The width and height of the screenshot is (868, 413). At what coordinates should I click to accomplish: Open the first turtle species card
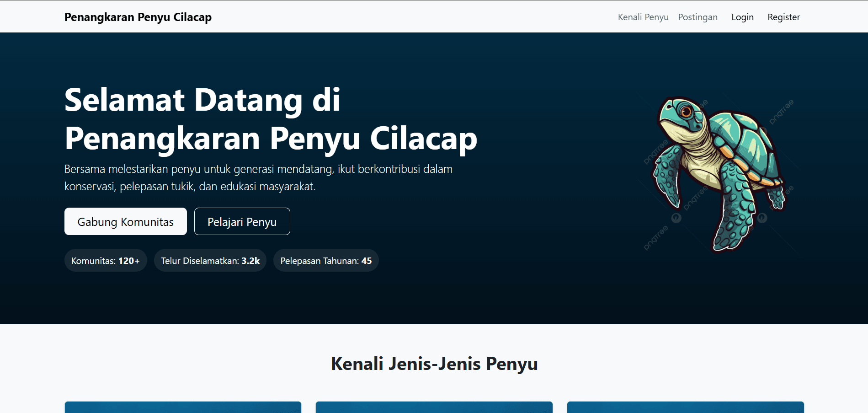pyautogui.click(x=183, y=407)
